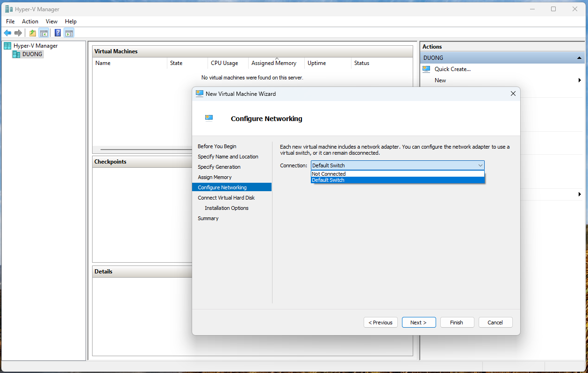
Task: Toggle Show/Hide Action Pane toolbar icon
Action: click(x=69, y=33)
